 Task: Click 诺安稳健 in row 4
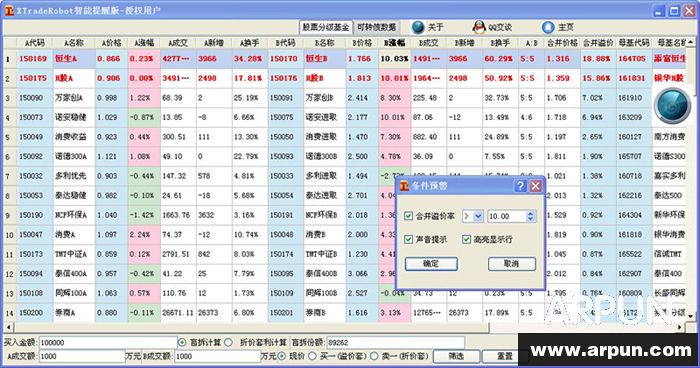[x=71, y=117]
